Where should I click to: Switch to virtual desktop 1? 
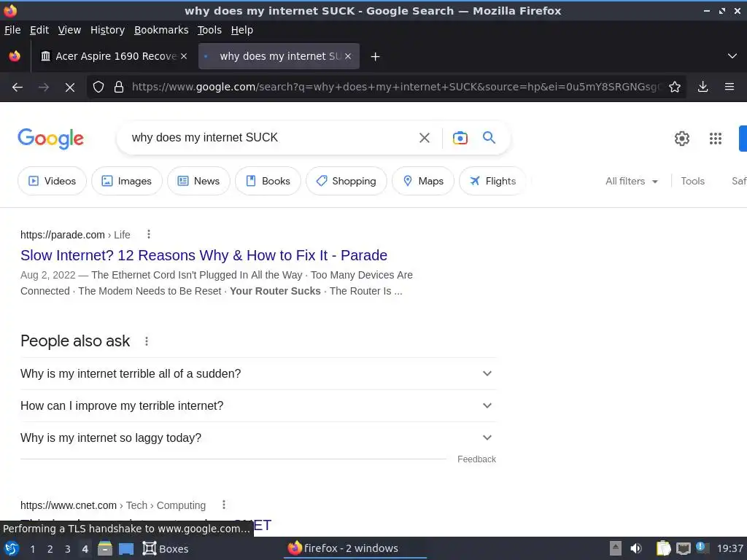click(x=32, y=549)
